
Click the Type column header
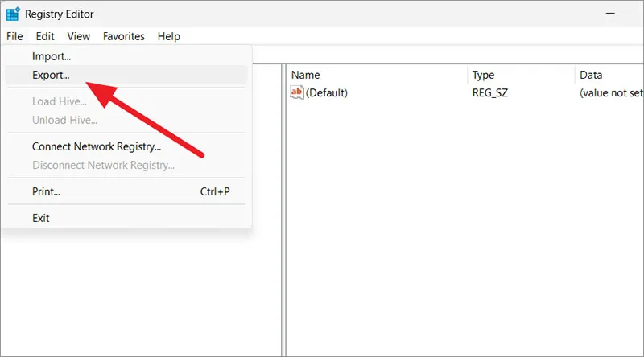coord(521,75)
